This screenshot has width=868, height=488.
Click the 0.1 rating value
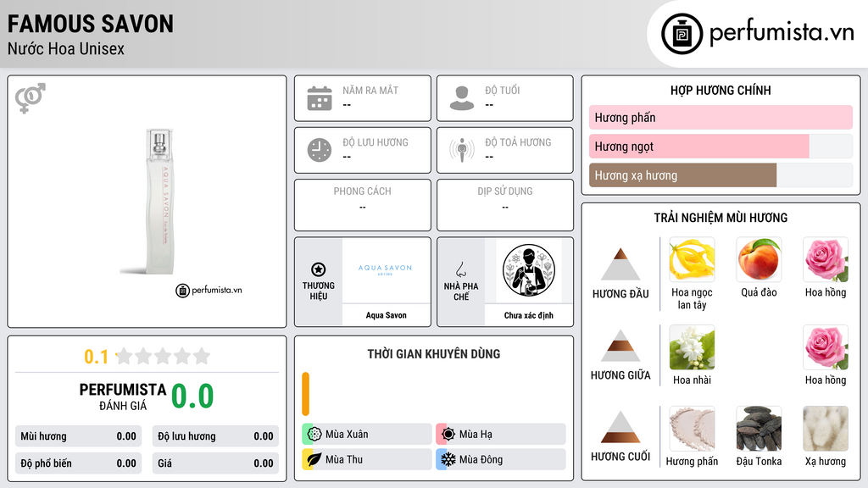click(96, 357)
